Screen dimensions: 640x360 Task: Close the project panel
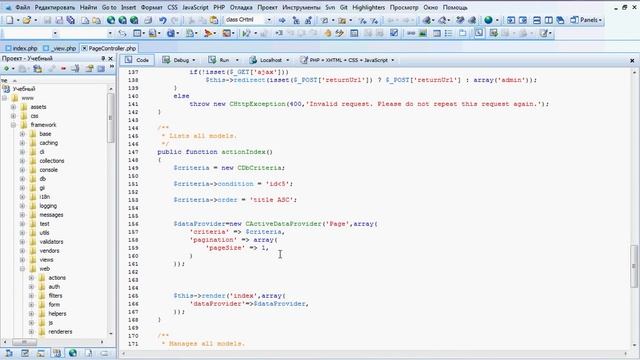click(111, 59)
